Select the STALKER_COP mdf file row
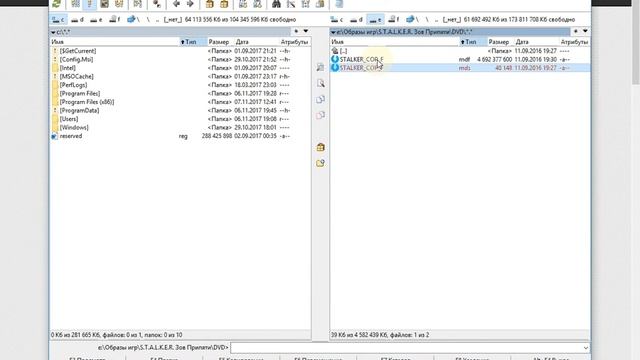This screenshot has height=360, width=640. click(x=460, y=59)
